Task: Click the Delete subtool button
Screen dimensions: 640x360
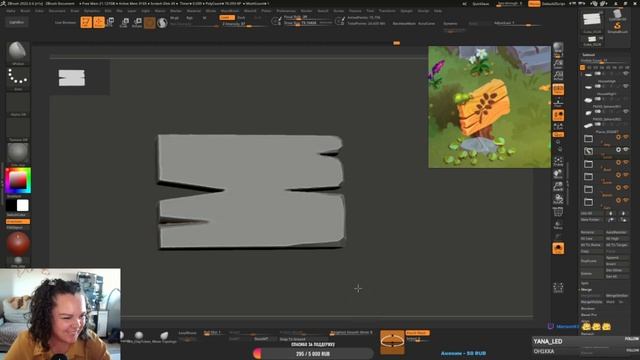Action: pos(591,273)
